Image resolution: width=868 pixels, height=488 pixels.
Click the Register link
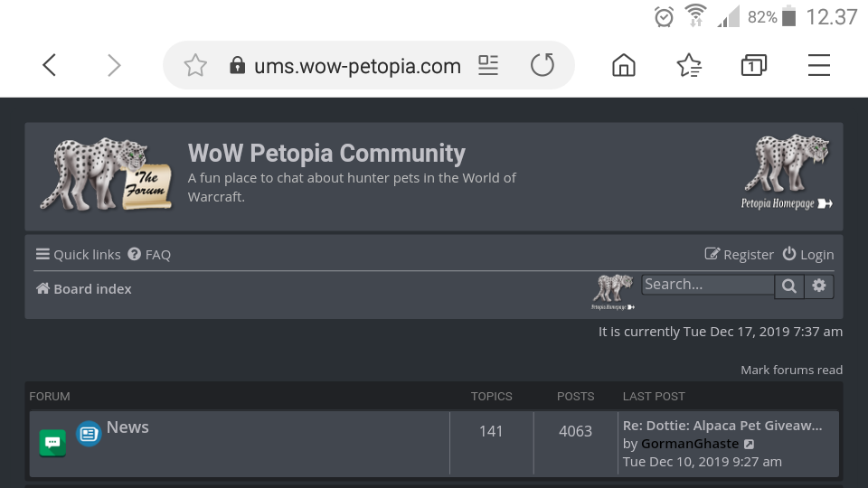tap(739, 255)
